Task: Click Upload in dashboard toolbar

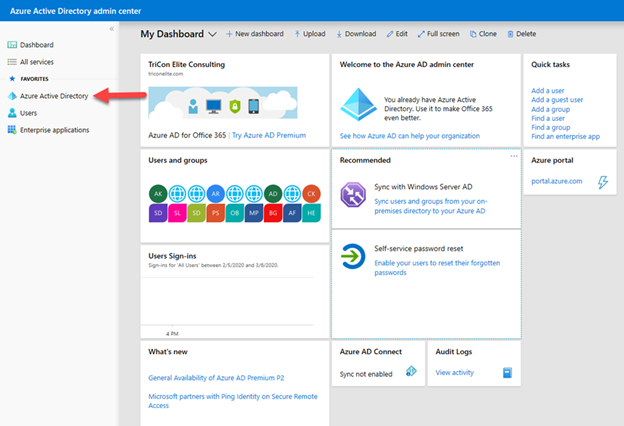Action: (310, 34)
